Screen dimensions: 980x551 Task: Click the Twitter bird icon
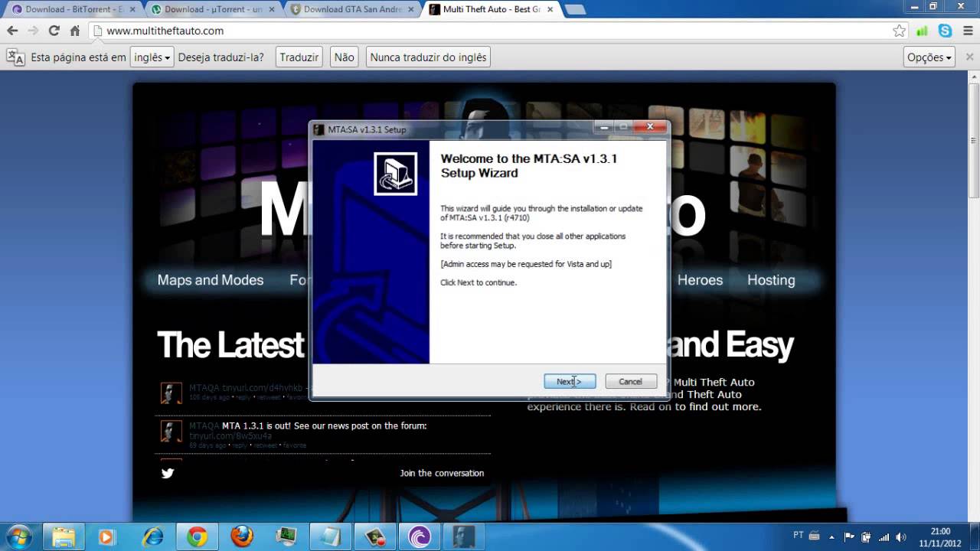tap(168, 473)
